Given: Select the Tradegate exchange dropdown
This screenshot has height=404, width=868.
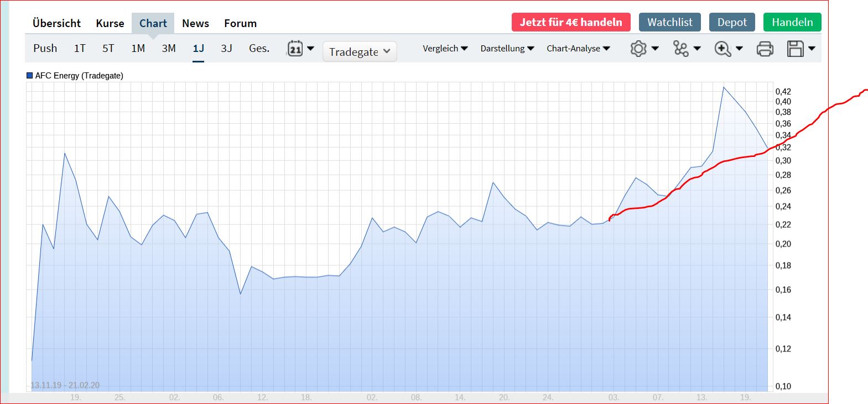Looking at the screenshot, I should (x=360, y=51).
